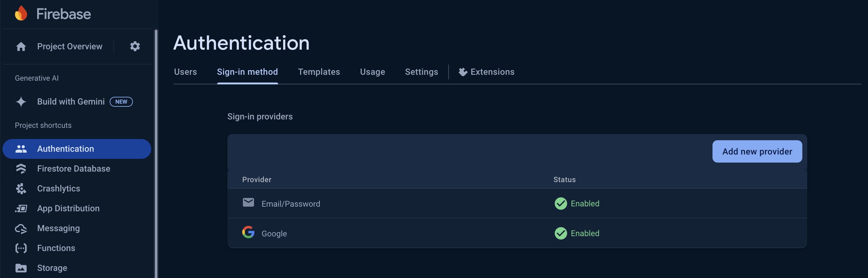Click the Project Overview home icon
This screenshot has height=278, width=868.
click(x=21, y=47)
